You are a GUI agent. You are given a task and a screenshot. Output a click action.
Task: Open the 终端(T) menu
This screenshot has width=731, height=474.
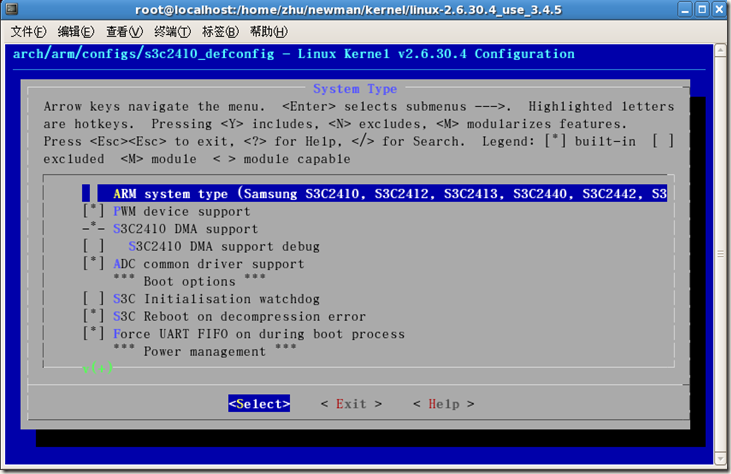[x=172, y=32]
